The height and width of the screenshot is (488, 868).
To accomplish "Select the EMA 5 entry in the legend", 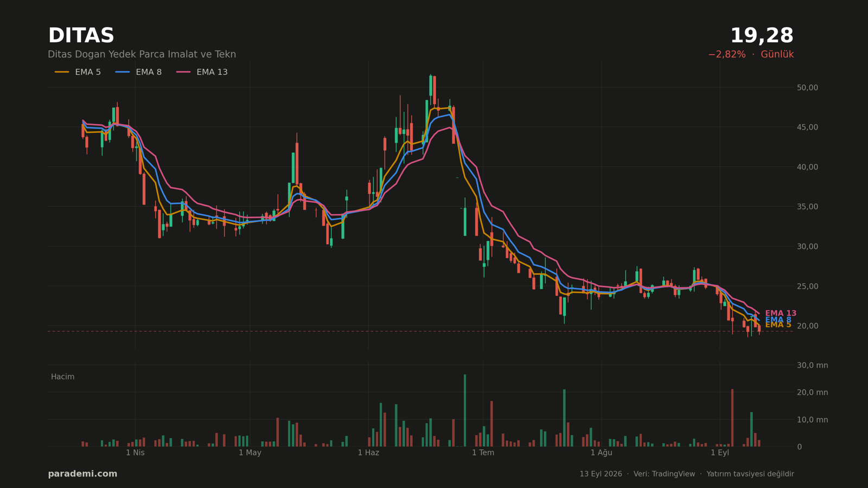I will [x=78, y=72].
